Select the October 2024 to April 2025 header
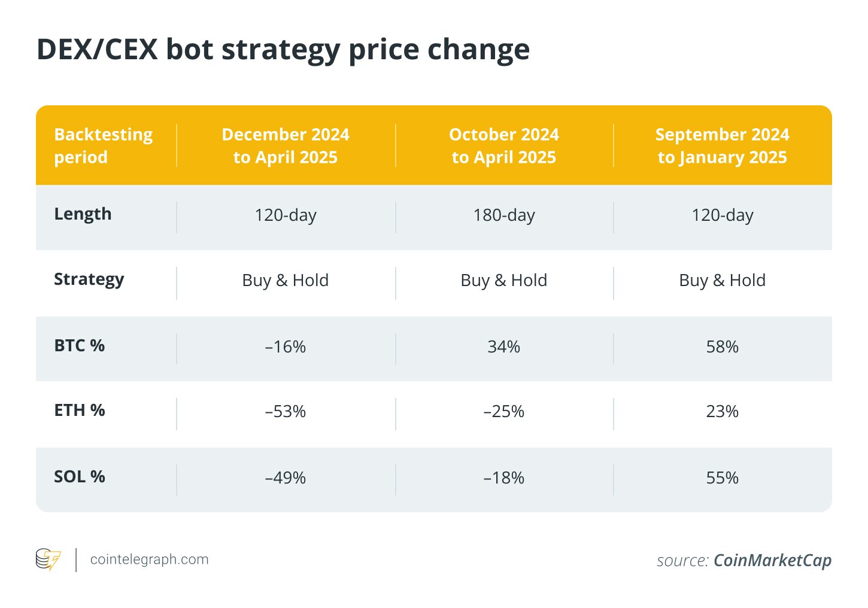Screen dimensions: 868x608 (504, 145)
